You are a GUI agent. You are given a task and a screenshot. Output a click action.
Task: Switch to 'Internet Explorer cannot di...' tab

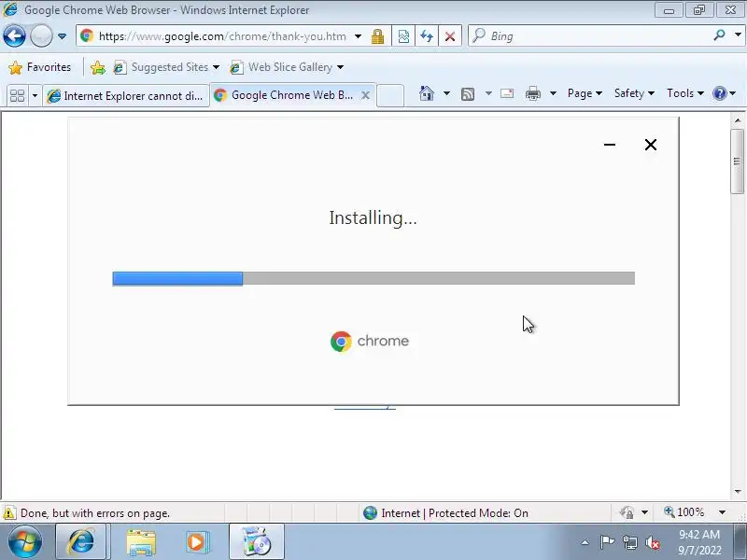click(x=126, y=96)
